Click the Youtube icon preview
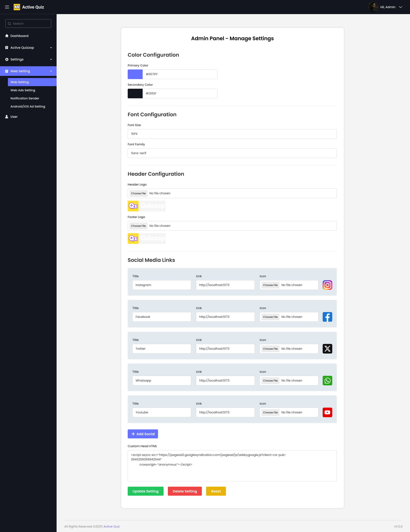Screen dimensions: 410x532 pos(327,412)
